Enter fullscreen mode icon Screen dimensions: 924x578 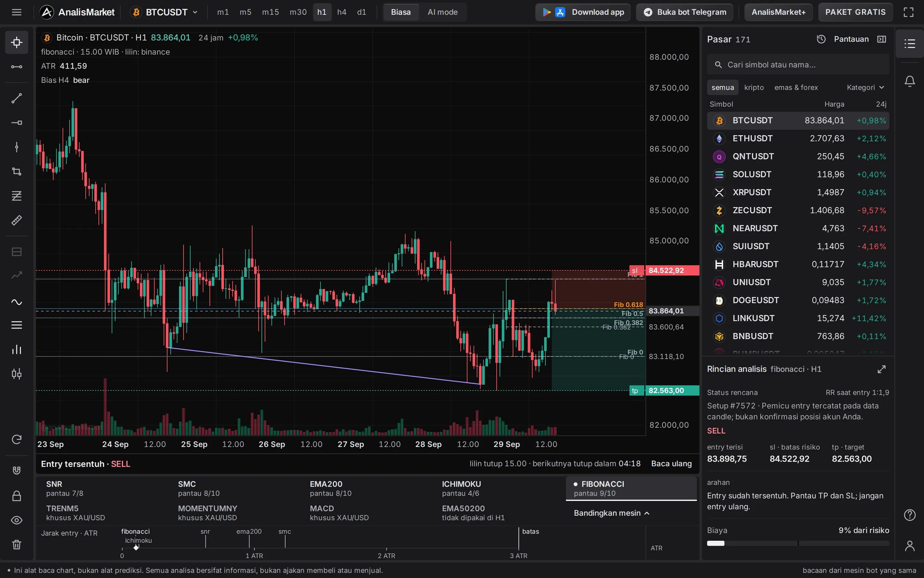coord(908,12)
